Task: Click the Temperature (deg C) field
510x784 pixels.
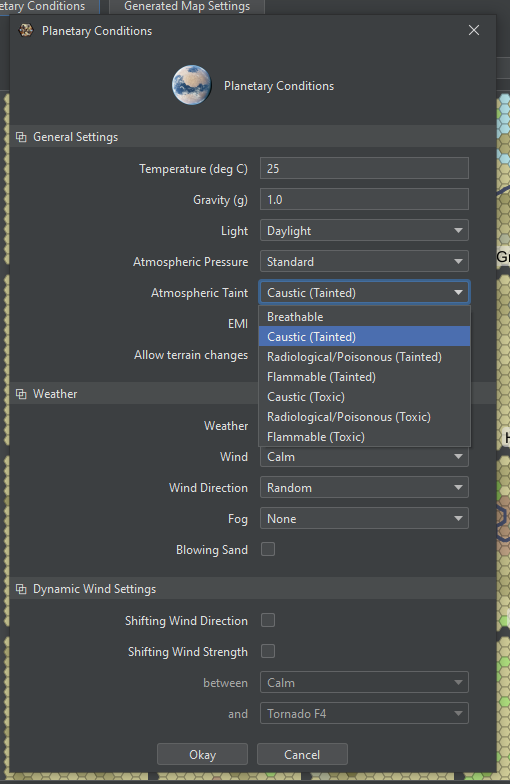Action: point(364,168)
